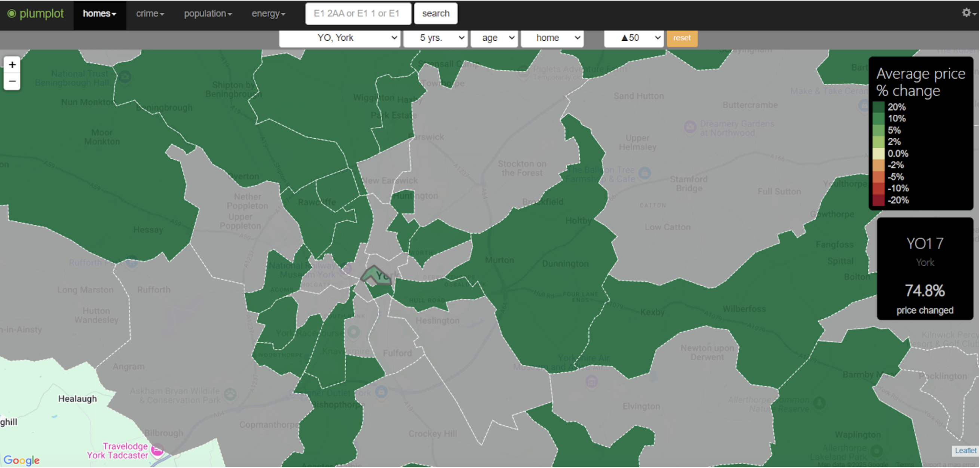This screenshot has width=980, height=468.
Task: Click the -20% dark red legend swatch
Action: 878,200
